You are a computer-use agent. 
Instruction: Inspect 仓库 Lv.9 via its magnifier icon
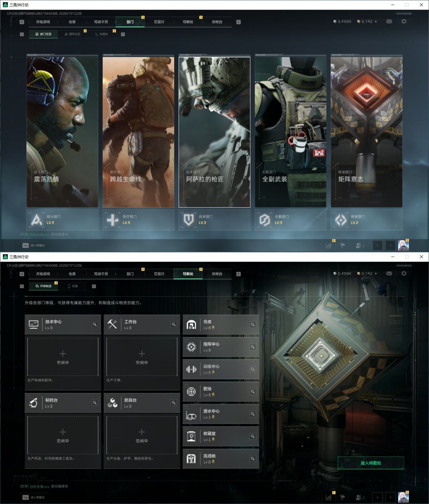tap(253, 324)
